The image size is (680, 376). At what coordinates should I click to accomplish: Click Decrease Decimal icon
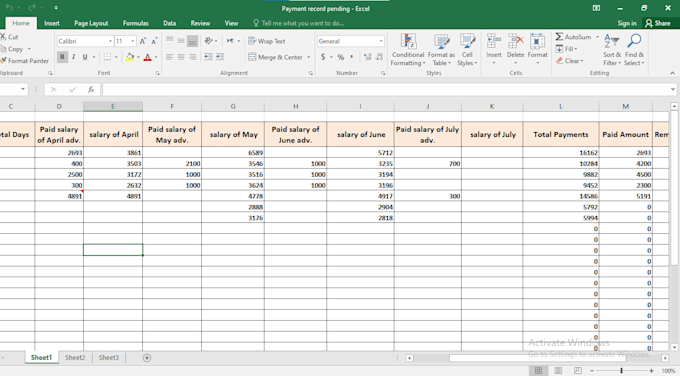[379, 57]
